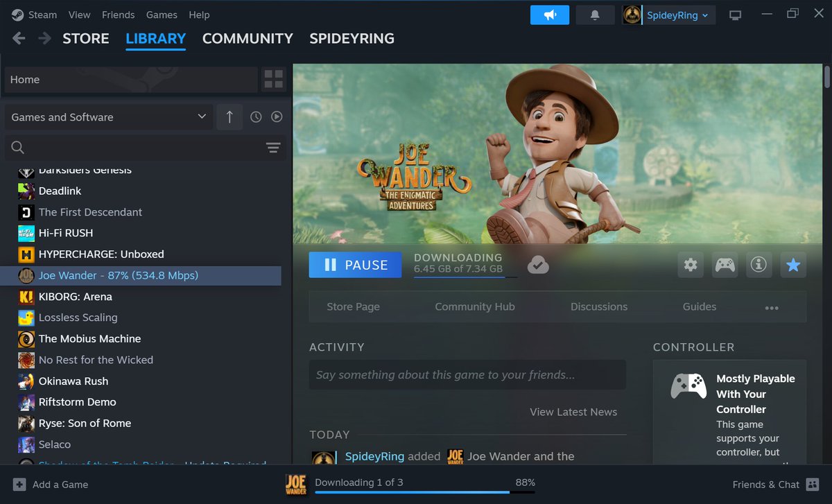Switch to Big Picture mode icon
Screen dimensions: 832x504
(x=736, y=15)
